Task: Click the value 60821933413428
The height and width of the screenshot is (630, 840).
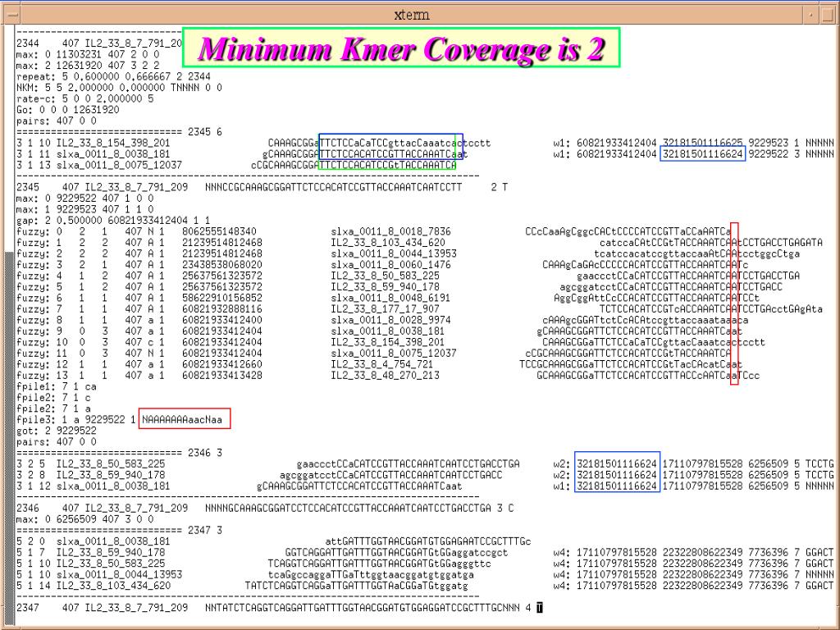Action: 222,376
